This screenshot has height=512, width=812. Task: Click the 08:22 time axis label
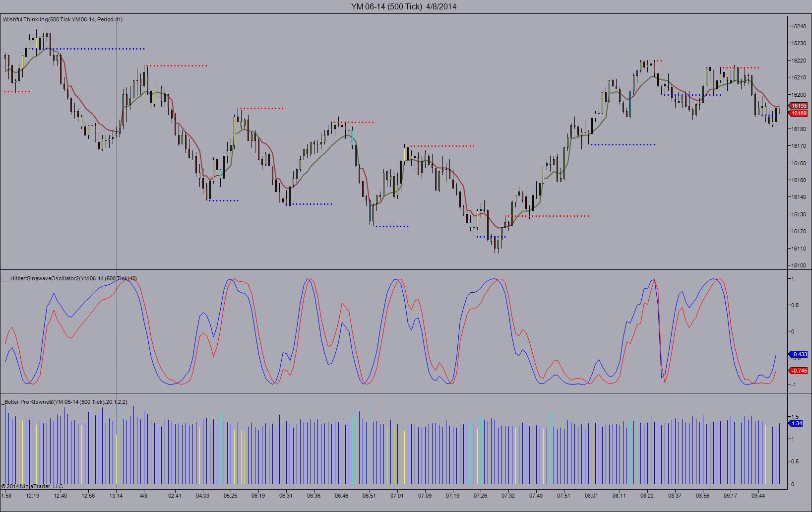pyautogui.click(x=647, y=495)
